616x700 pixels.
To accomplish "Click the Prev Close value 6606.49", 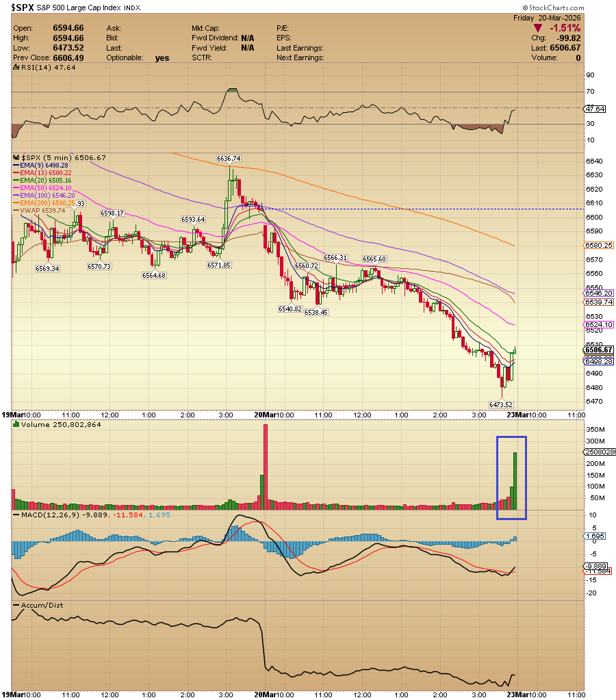I will pos(68,58).
